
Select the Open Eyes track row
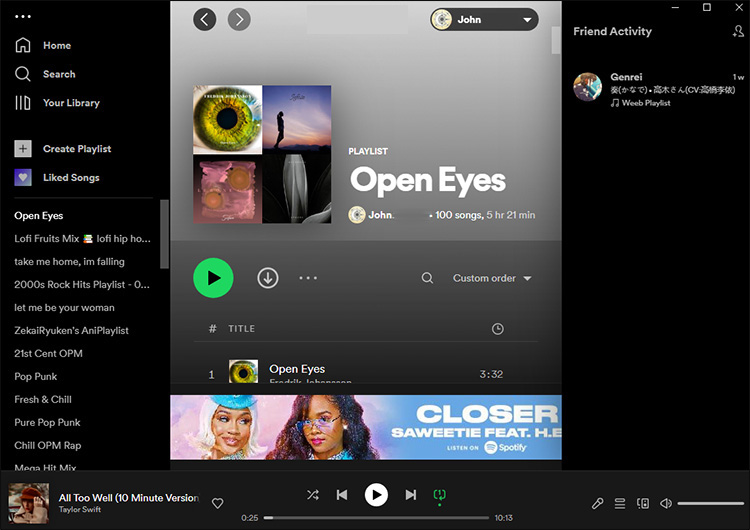pyautogui.click(x=366, y=371)
